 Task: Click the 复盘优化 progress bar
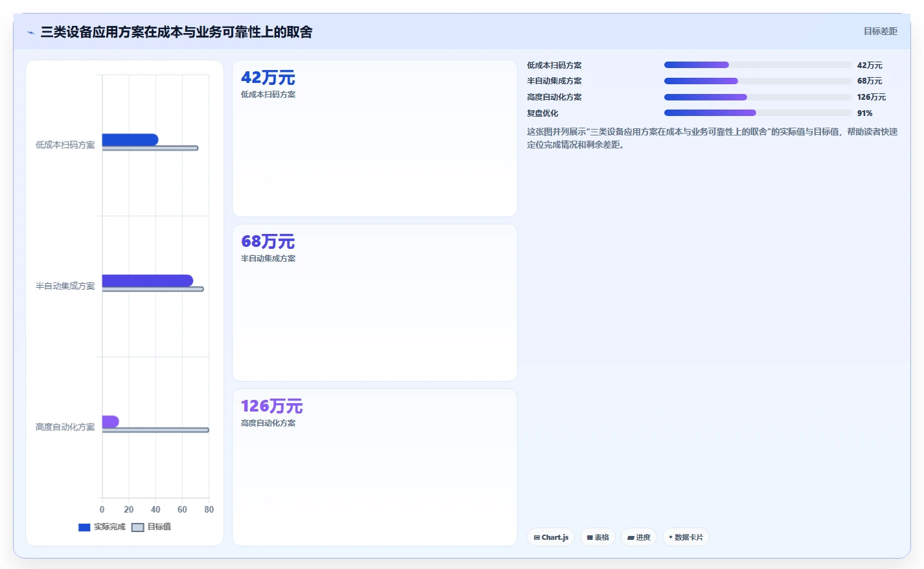tap(757, 113)
